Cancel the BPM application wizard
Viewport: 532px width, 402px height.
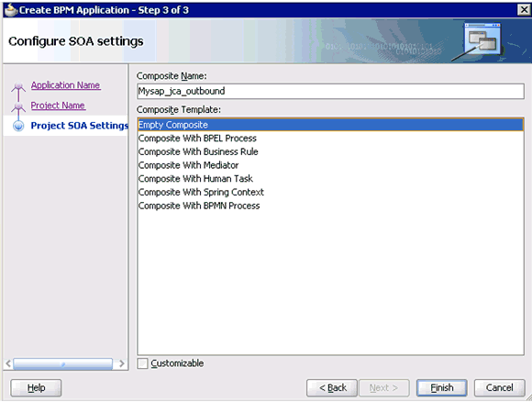coord(499,387)
